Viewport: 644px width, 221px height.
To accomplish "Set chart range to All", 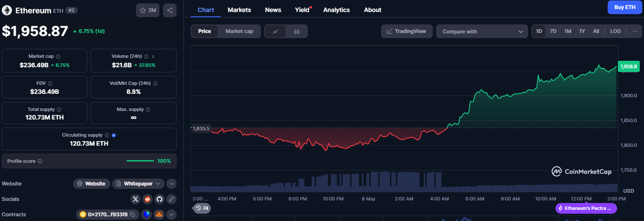I will point(596,31).
